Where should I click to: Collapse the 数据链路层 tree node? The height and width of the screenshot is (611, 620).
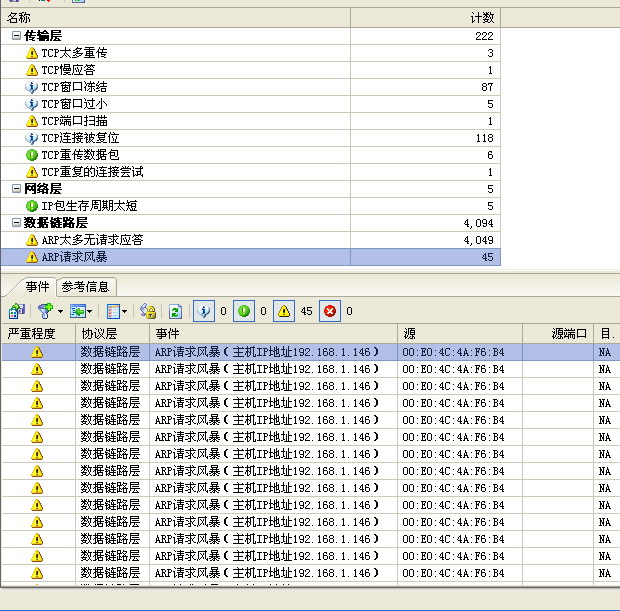coord(16,223)
